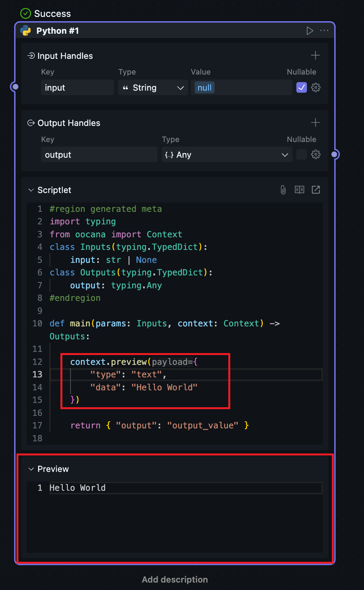
Task: Run the Python #1 node with play icon
Action: click(309, 31)
